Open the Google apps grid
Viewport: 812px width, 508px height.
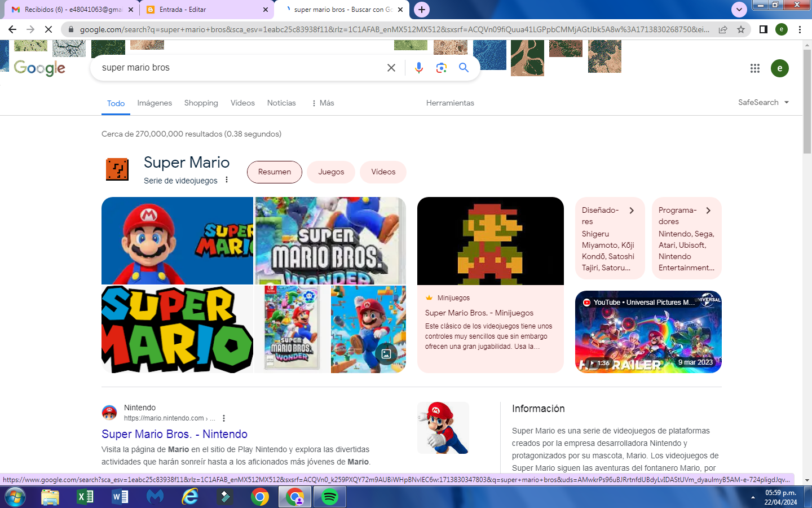(x=755, y=68)
